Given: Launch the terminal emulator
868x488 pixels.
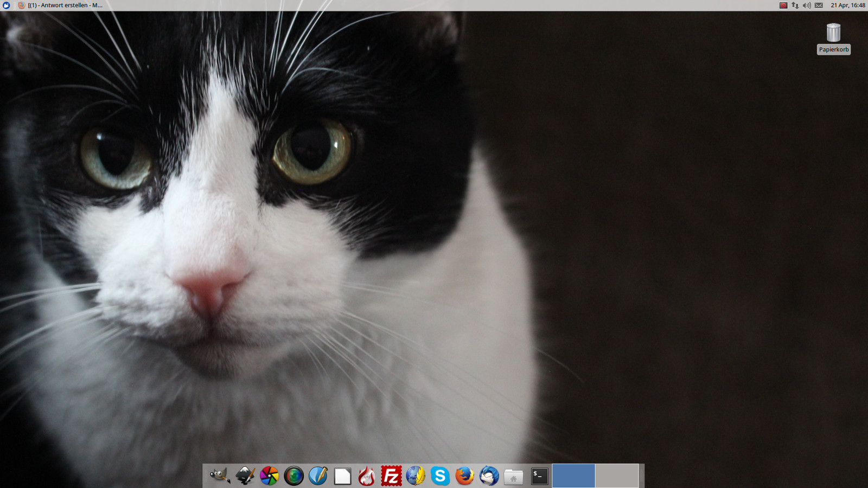Looking at the screenshot, I should click(539, 476).
